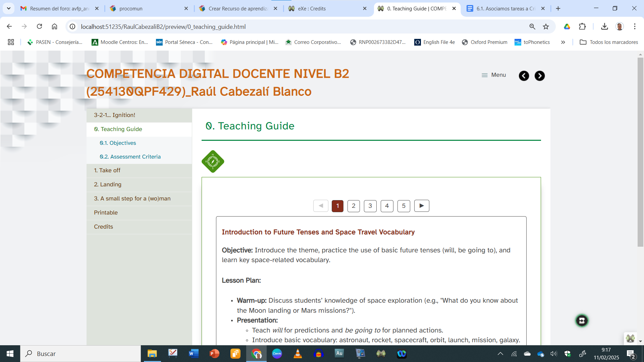The height and width of the screenshot is (362, 644).
Task: Select pagination page 3
Action: (370, 206)
